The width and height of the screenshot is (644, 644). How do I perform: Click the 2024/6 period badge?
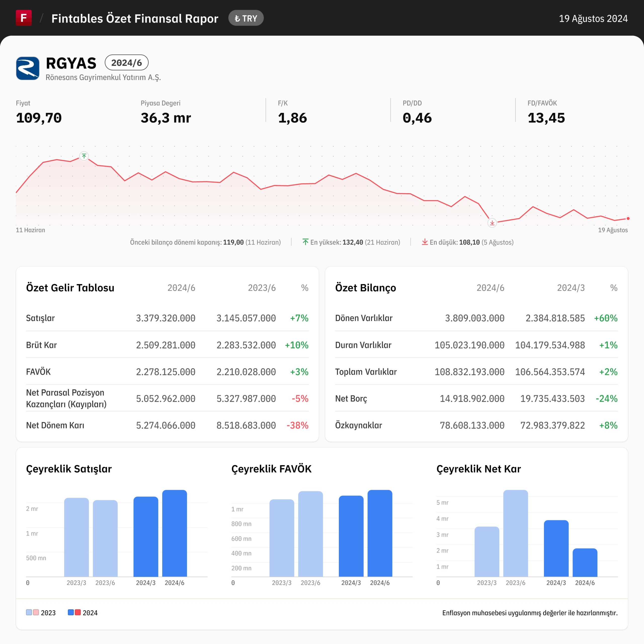coord(127,63)
